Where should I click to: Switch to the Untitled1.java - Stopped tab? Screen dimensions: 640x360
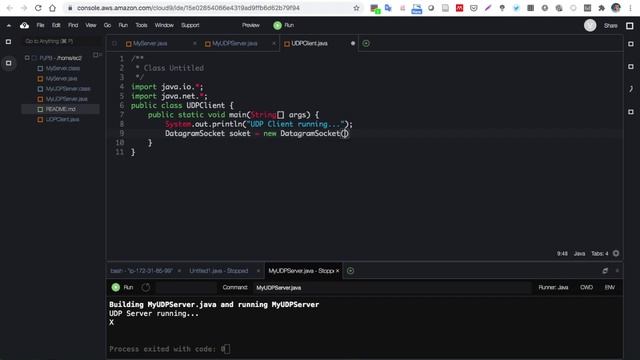(219, 271)
